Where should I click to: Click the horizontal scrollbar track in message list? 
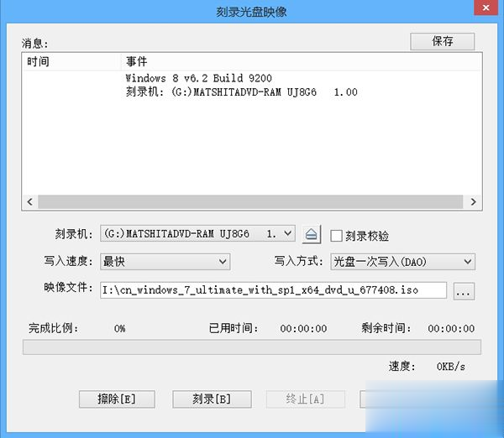tap(250, 201)
